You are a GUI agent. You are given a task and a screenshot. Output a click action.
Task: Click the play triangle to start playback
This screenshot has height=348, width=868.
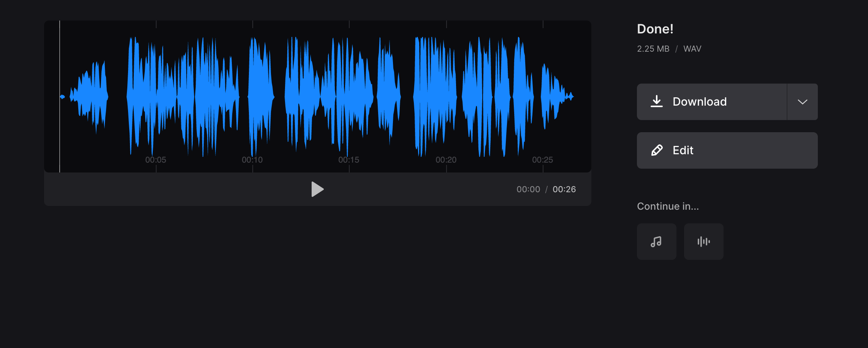[318, 189]
